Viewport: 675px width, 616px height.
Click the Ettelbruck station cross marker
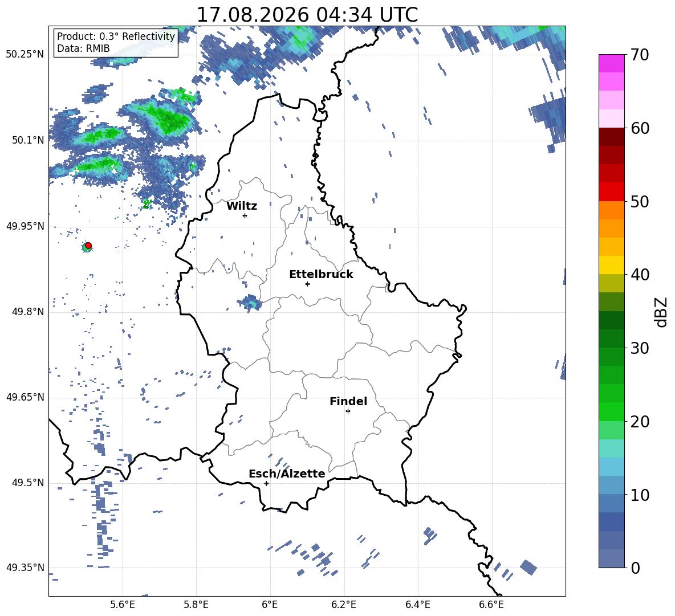point(307,284)
